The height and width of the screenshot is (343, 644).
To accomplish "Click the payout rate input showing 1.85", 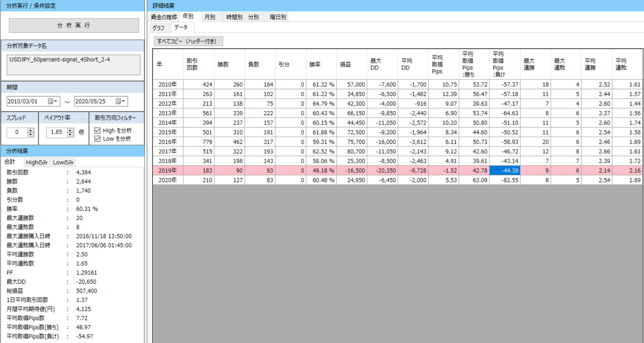I will click(57, 132).
